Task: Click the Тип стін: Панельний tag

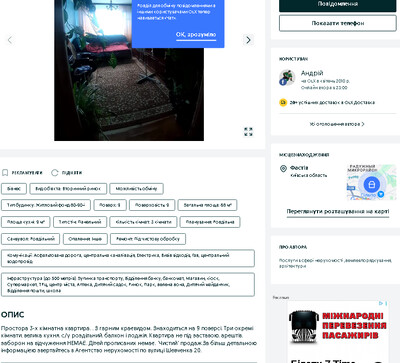Action: click(x=80, y=222)
